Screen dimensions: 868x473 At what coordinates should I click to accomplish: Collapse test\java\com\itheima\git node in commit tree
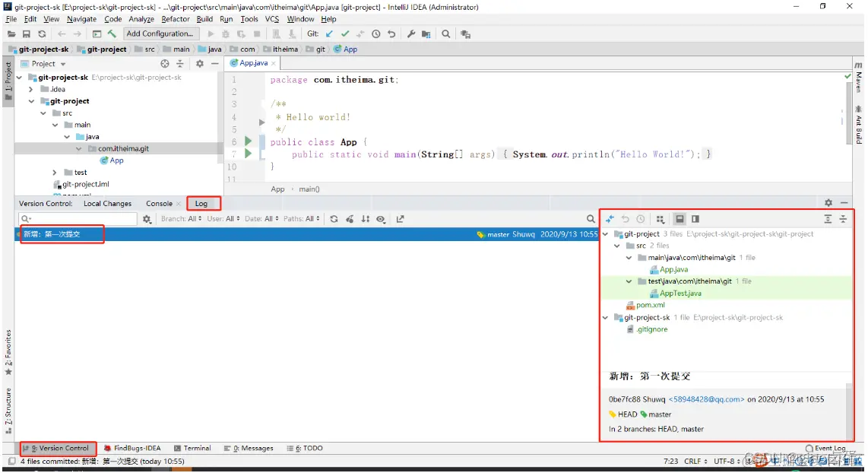click(629, 281)
